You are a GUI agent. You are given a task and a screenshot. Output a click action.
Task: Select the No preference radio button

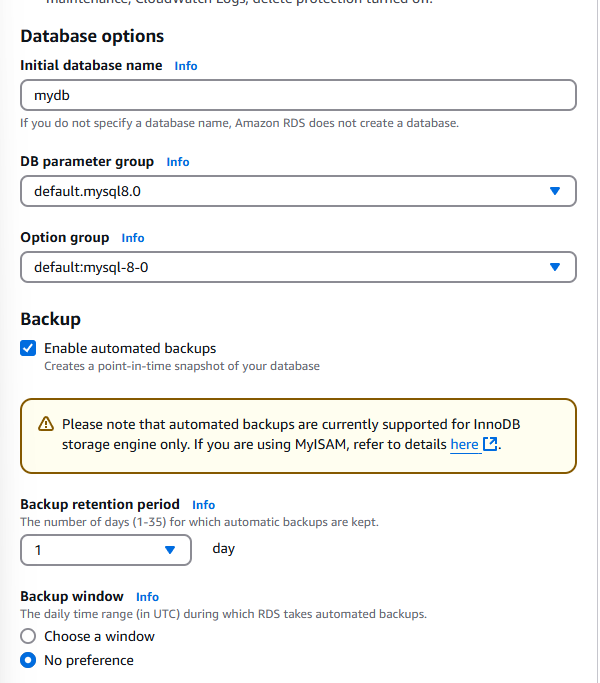[29, 660]
